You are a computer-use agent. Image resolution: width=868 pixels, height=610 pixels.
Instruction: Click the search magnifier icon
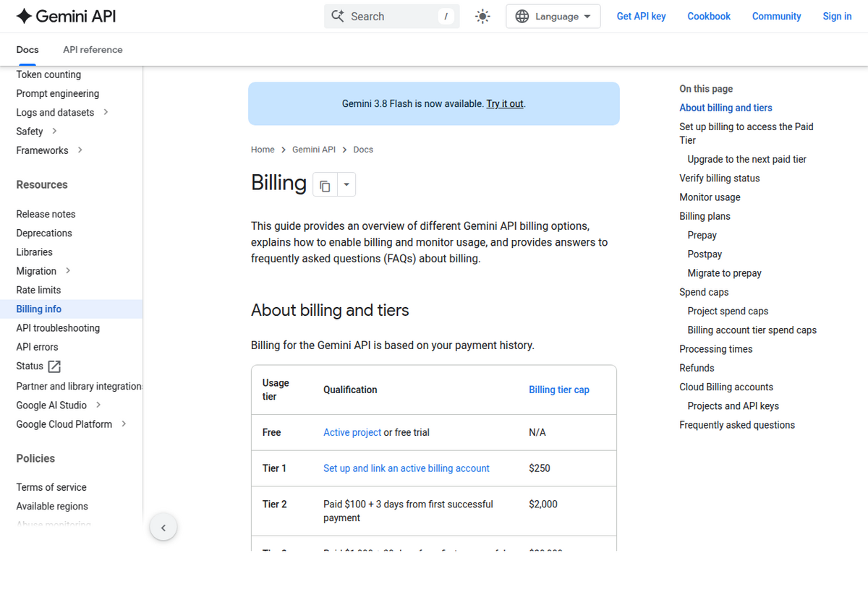[338, 16]
